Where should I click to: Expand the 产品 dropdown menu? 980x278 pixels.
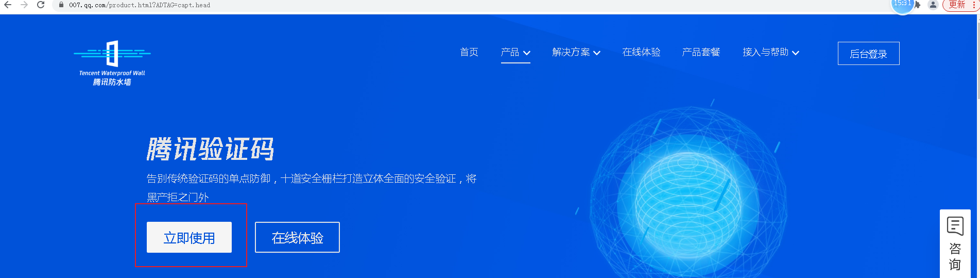click(515, 52)
